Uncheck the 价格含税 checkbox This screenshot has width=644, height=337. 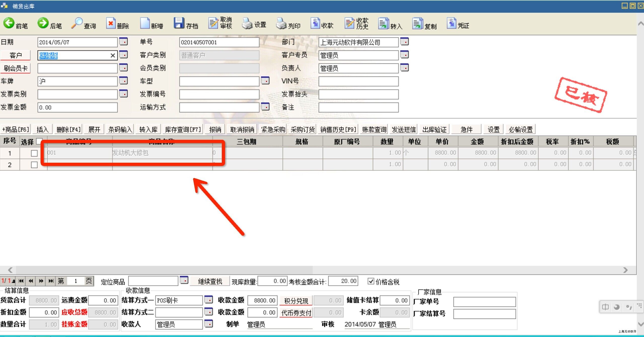tap(371, 281)
